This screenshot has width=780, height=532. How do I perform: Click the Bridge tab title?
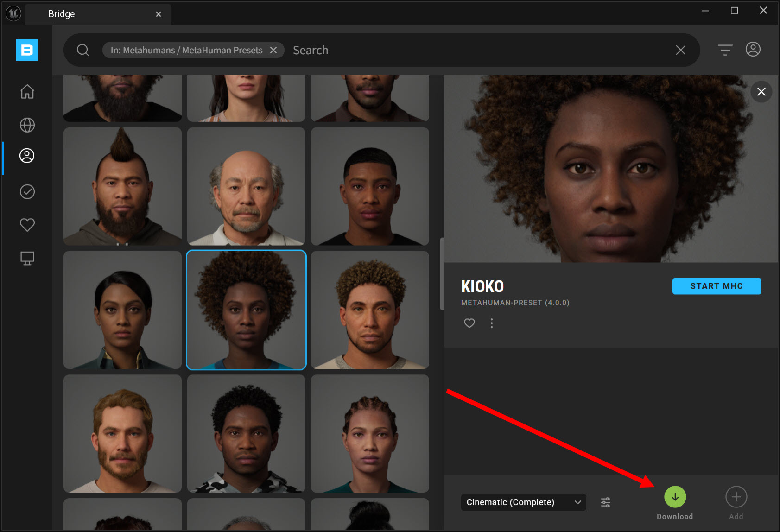[62, 14]
